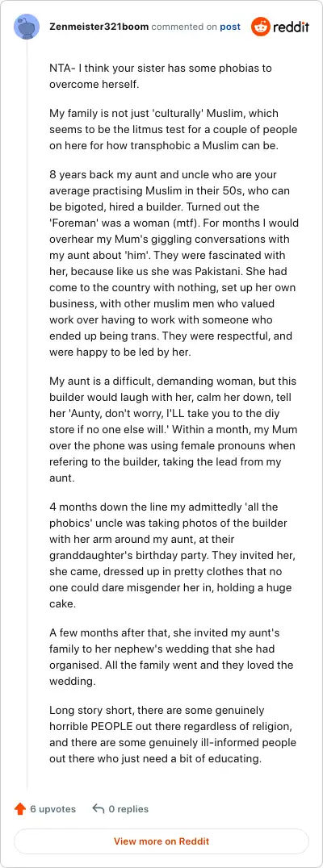Image resolution: width=323 pixels, height=868 pixels.
Task: Click the vertical comment thread line
Action: 27,415
